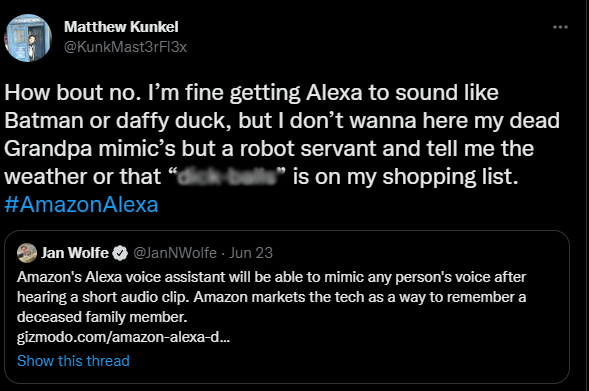The height and width of the screenshot is (391, 589).
Task: Click Matthew Kunkel's profile picture
Action: 28,38
